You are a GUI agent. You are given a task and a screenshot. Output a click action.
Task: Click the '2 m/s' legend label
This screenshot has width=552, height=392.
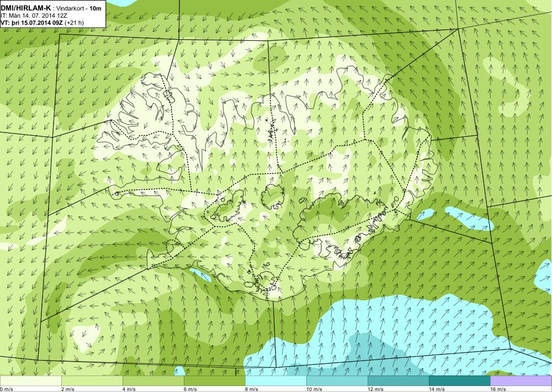pyautogui.click(x=67, y=389)
